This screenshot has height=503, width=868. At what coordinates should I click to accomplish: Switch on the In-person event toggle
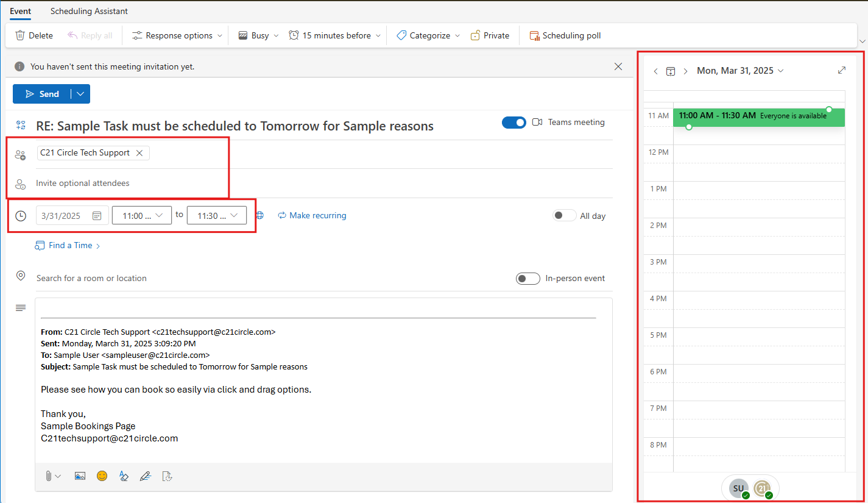pyautogui.click(x=528, y=279)
